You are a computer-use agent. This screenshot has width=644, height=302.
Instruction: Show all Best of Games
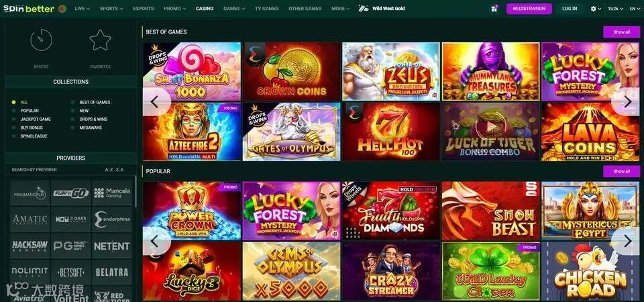coord(621,32)
